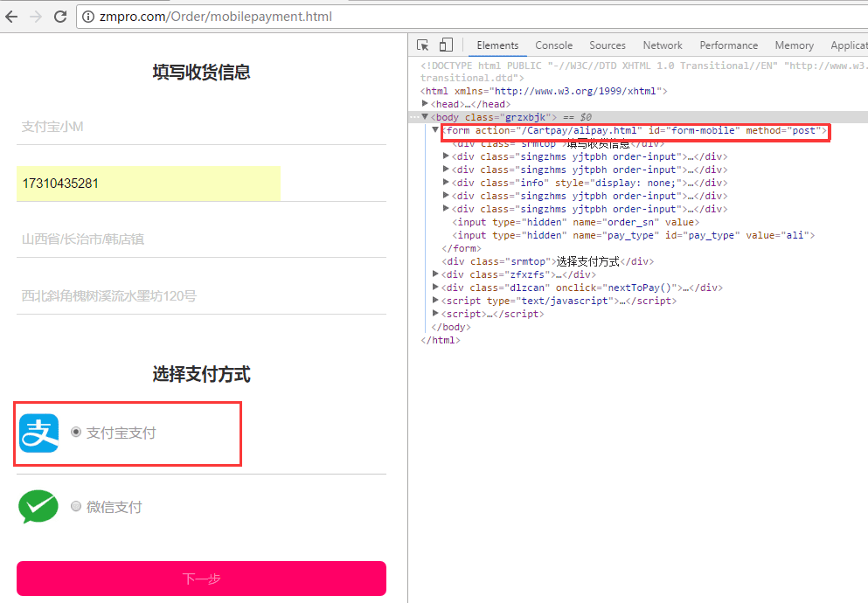The height and width of the screenshot is (603, 868).
Task: Click the address bar URL
Action: [219, 17]
